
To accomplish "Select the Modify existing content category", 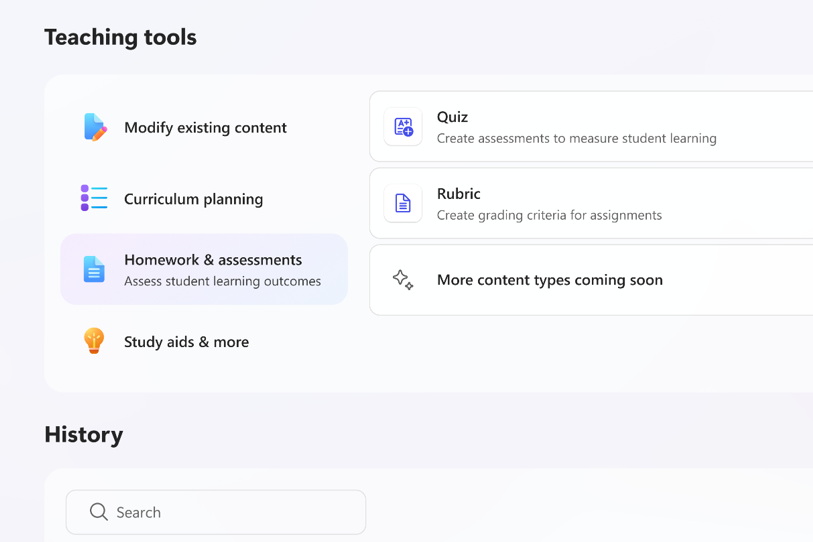I will coord(205,128).
